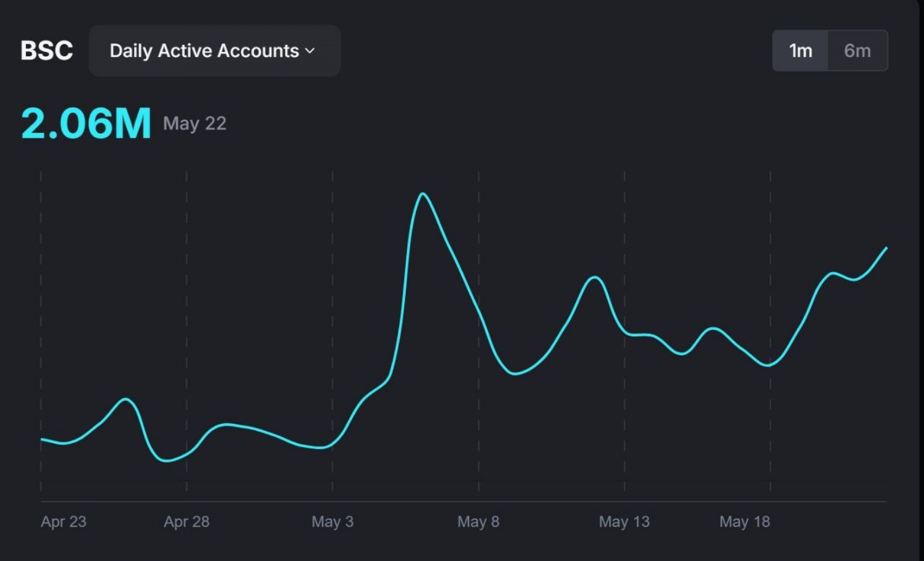The height and width of the screenshot is (561, 924).
Task: Click the line's peak just before May 13
Action: click(x=595, y=277)
